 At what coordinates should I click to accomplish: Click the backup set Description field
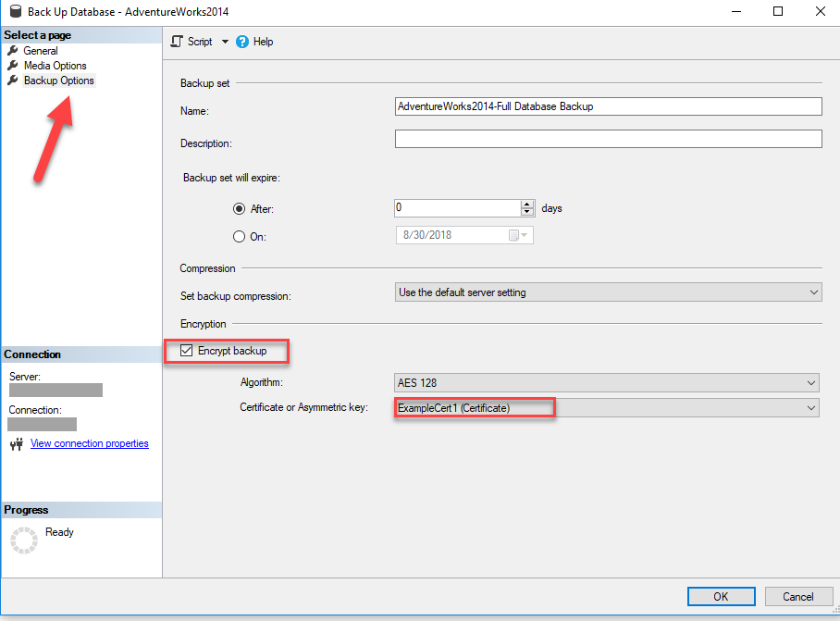click(608, 139)
